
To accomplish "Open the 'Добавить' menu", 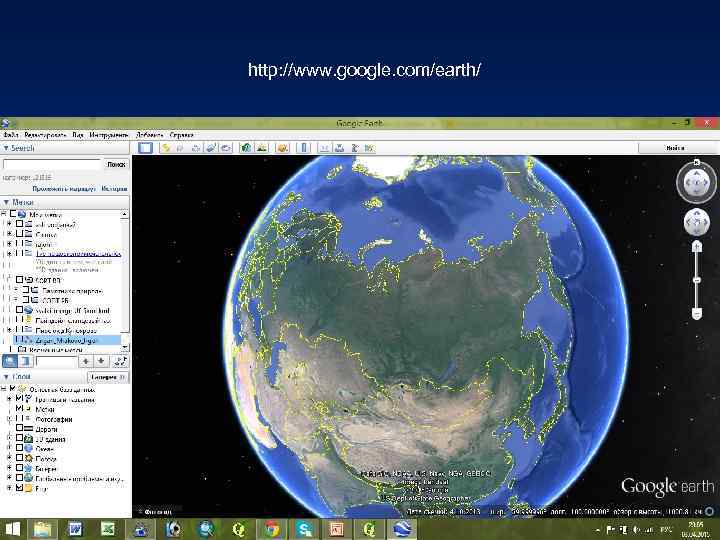I will (150, 135).
